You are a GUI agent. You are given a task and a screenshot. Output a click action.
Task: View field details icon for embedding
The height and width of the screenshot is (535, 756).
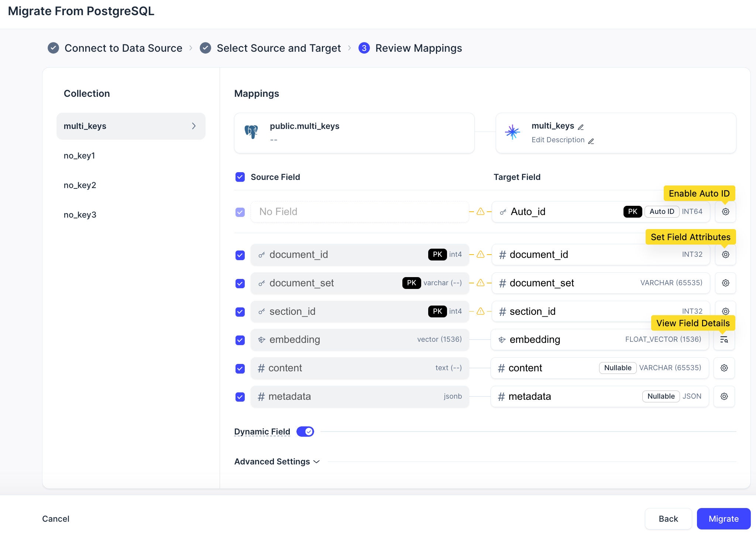click(724, 340)
